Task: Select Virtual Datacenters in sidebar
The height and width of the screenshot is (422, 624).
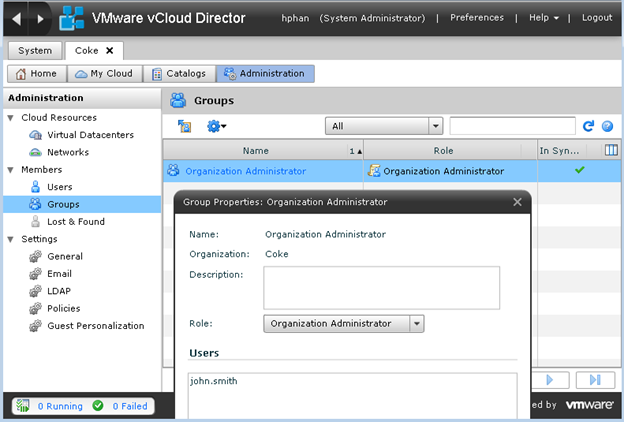Action: click(x=90, y=135)
